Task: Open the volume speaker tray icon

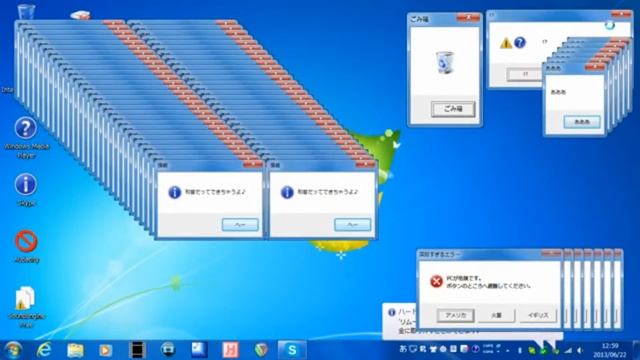Action: click(580, 350)
